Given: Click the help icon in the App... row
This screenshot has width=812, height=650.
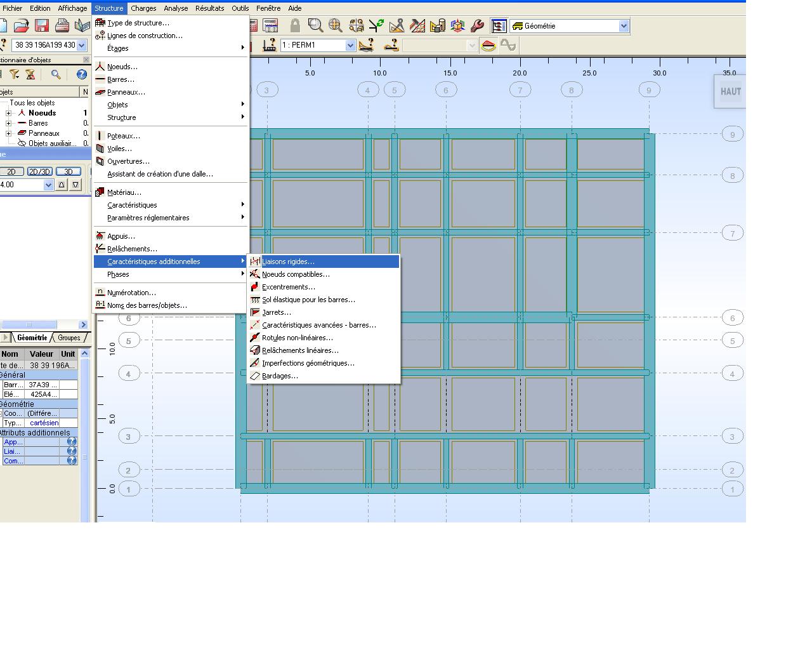Looking at the screenshot, I should pyautogui.click(x=72, y=442).
